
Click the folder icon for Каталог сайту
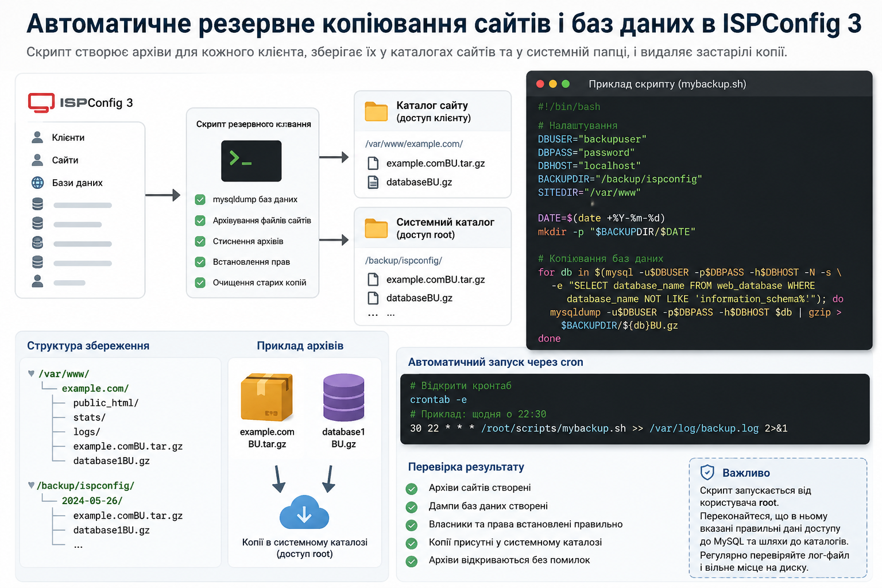pos(376,111)
